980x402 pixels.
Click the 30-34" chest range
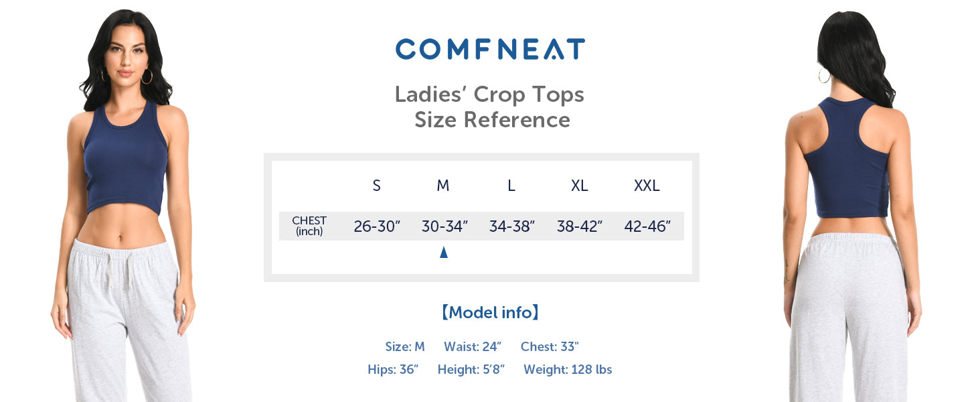tap(444, 227)
